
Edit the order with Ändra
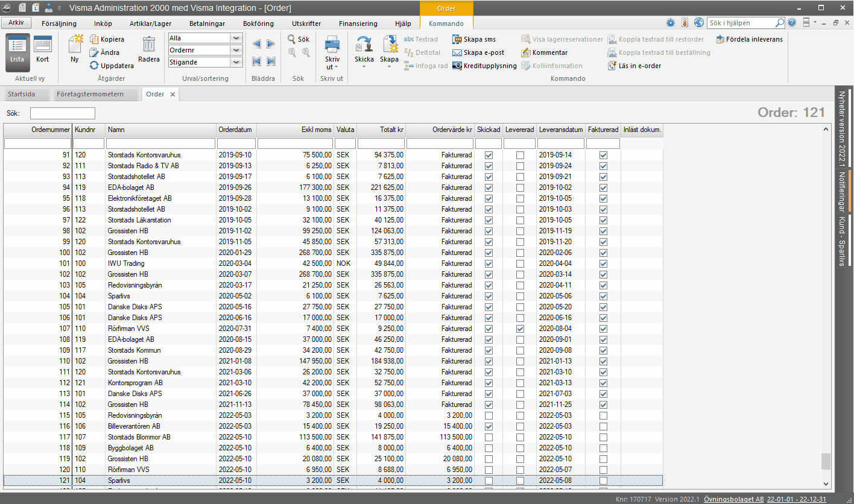105,52
